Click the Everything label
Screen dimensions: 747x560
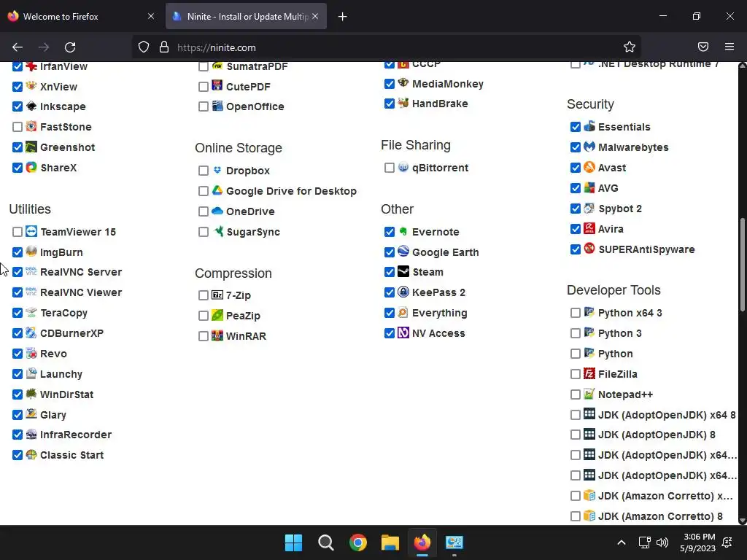pos(439,313)
